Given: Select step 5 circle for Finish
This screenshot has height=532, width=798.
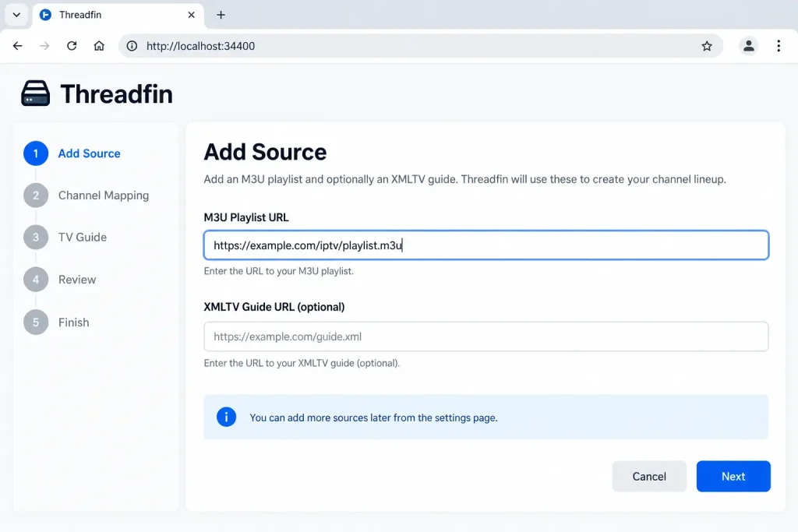Looking at the screenshot, I should pos(36,322).
